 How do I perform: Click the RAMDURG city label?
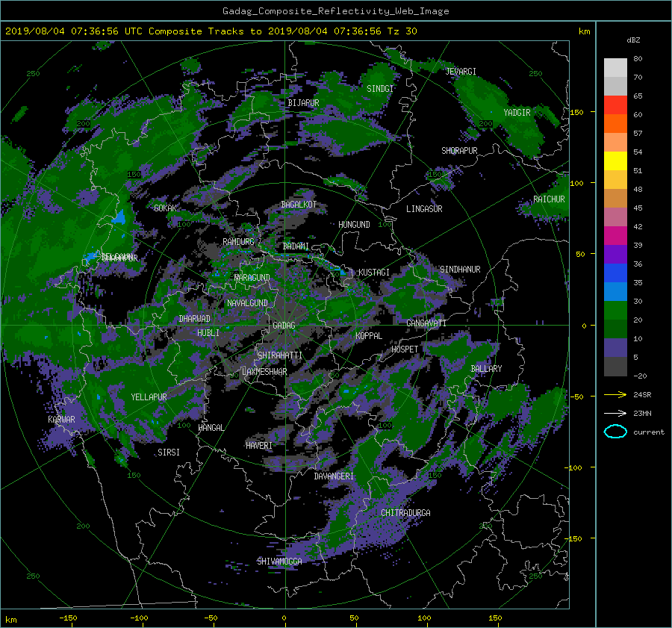tap(238, 242)
